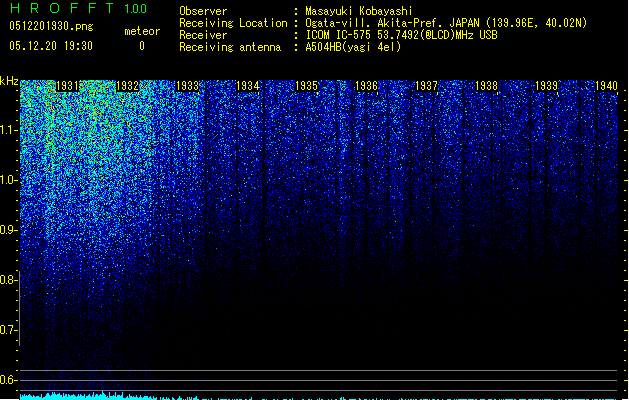Click the cyan signal-level graph at bottom
Image resolution: width=629 pixels, height=400 pixels.
[319, 396]
